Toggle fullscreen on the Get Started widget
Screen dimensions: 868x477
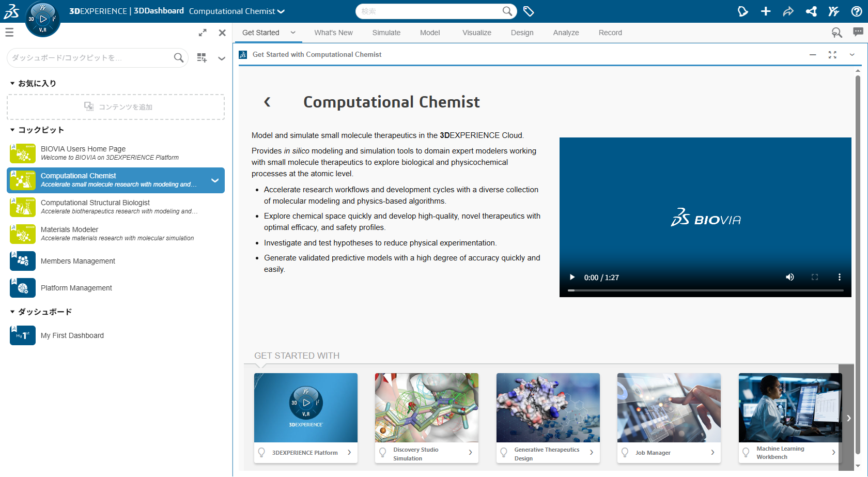coord(832,55)
